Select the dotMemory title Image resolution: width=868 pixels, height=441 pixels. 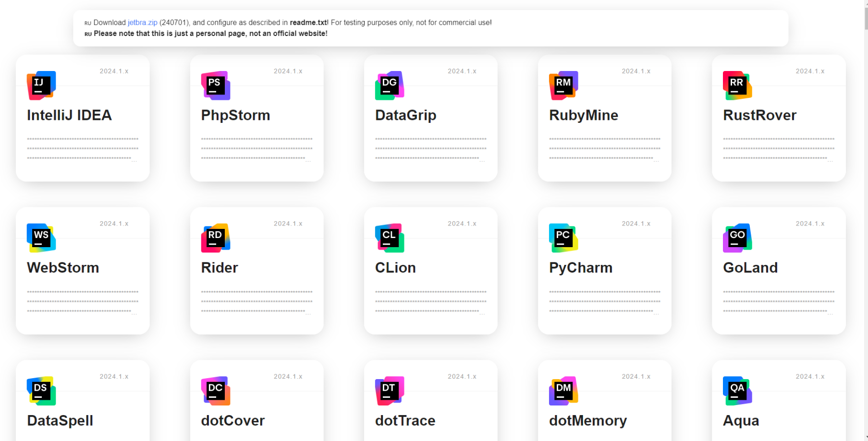pos(588,421)
